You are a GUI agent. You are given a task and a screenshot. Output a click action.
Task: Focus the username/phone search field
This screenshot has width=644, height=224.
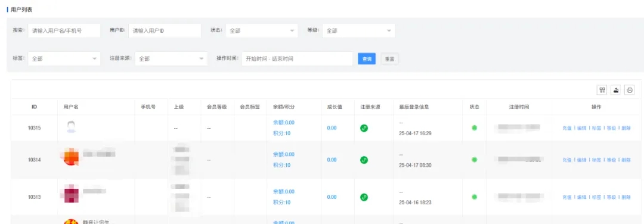click(x=64, y=31)
